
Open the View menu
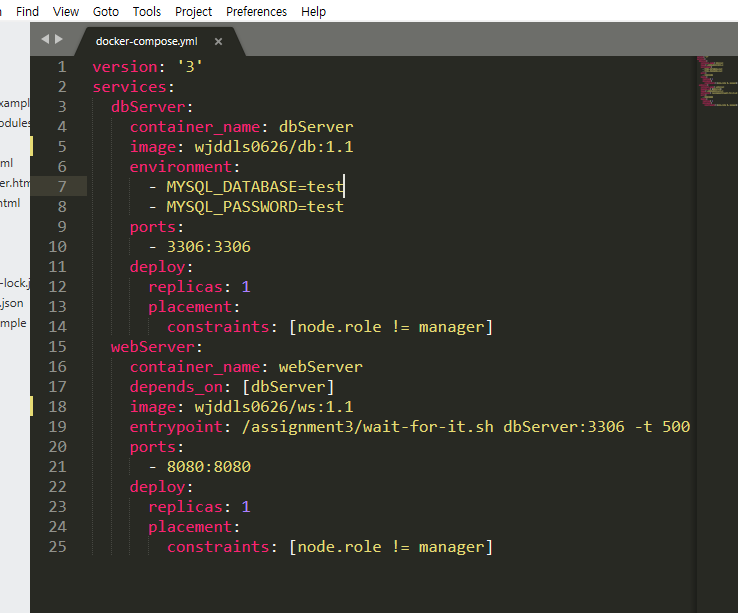point(65,11)
